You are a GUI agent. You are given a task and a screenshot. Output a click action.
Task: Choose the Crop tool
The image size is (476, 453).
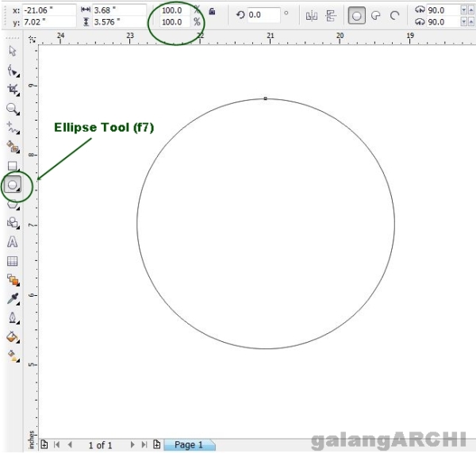(x=13, y=90)
